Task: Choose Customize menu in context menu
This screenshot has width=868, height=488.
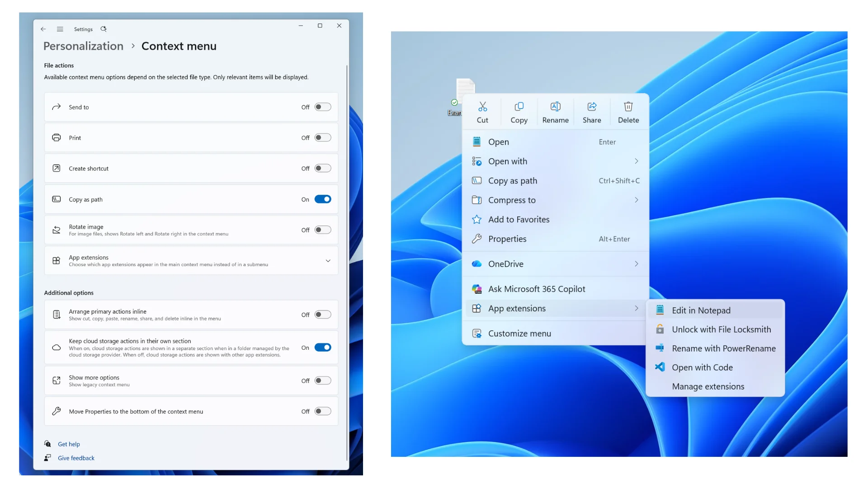Action: tap(556, 333)
